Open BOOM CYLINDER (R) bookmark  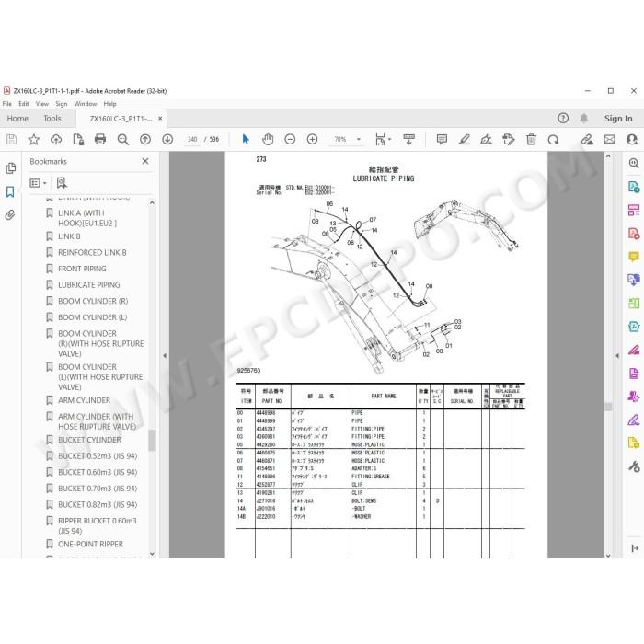(93, 301)
